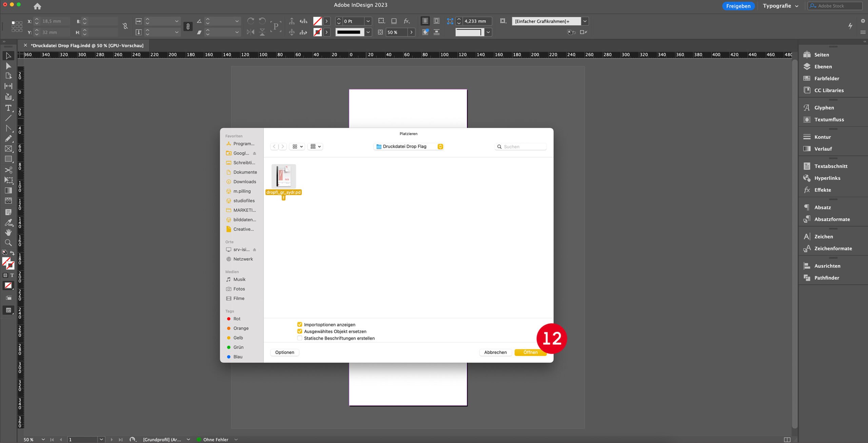Open Downloads in Favoriten sidebar
The height and width of the screenshot is (443, 868).
click(x=244, y=182)
